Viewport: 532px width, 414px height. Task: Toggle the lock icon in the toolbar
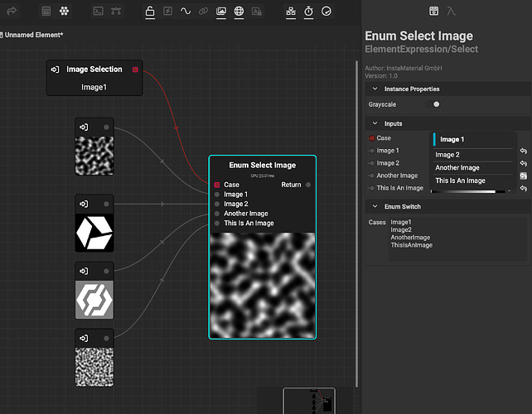(x=150, y=12)
